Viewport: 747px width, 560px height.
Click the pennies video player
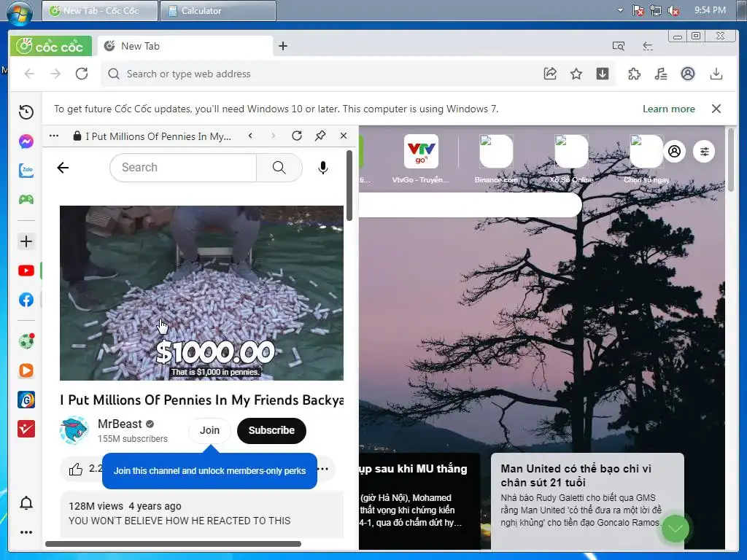point(201,293)
